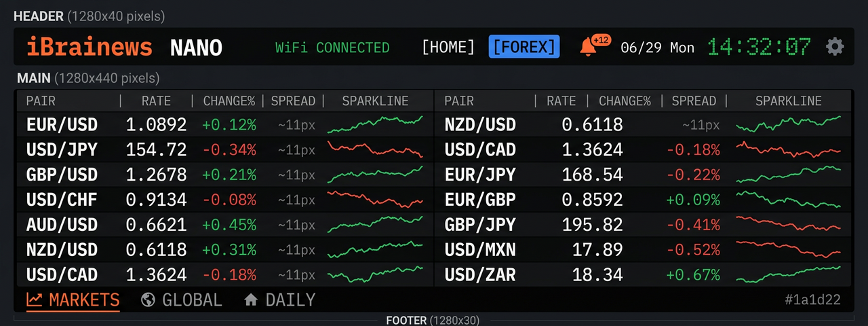The width and height of the screenshot is (868, 326).
Task: Click the spread value in AUD/USD row
Action: coord(296,225)
